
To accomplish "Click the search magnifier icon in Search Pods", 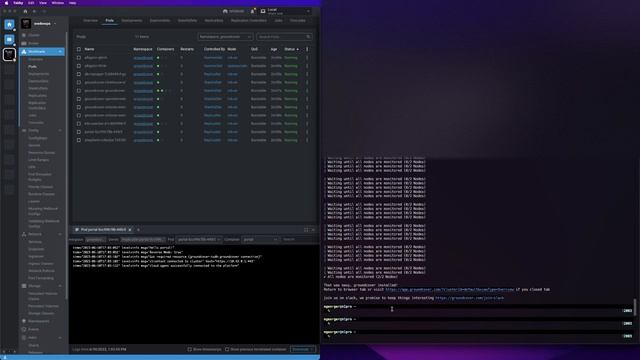I will tap(309, 37).
